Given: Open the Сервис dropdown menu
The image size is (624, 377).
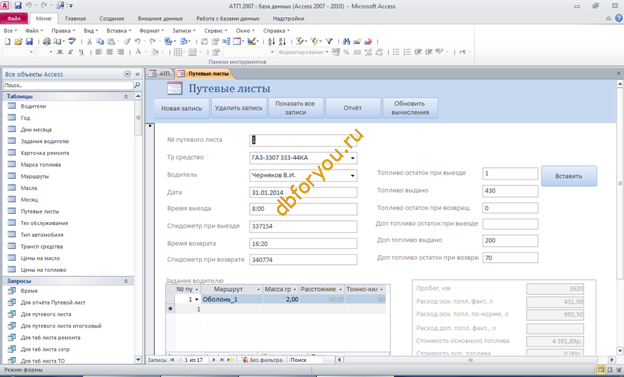Looking at the screenshot, I should pos(216,31).
